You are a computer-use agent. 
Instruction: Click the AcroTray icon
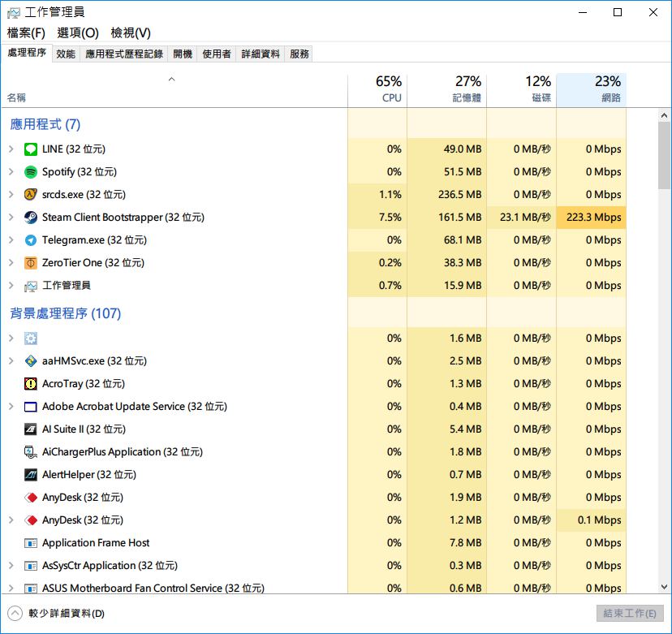(x=31, y=384)
